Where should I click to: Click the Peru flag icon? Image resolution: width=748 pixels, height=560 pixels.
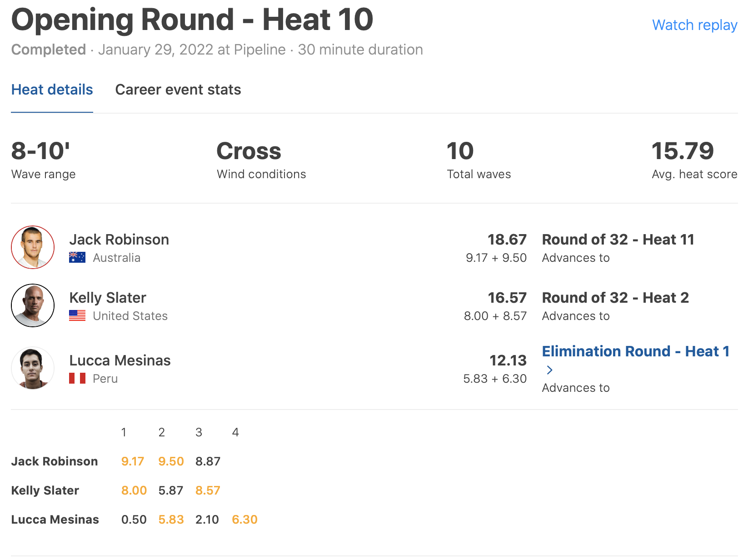click(77, 379)
